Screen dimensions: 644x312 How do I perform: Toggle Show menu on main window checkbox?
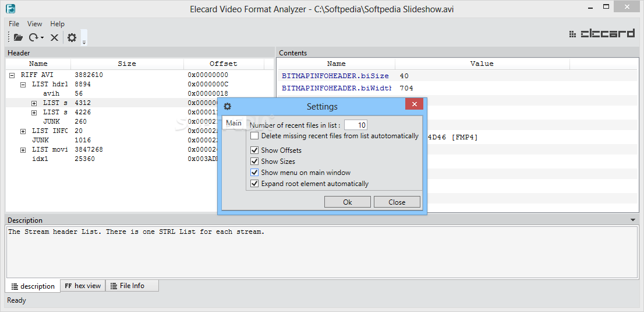coord(254,173)
